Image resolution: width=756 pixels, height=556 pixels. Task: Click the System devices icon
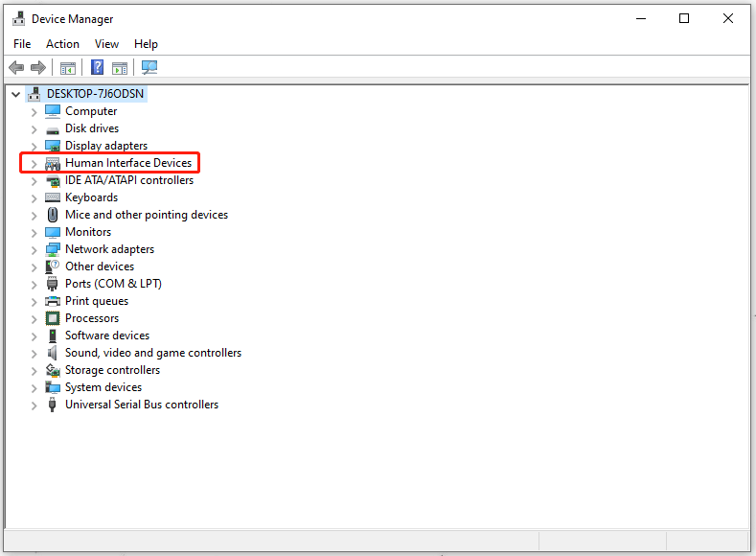(53, 387)
